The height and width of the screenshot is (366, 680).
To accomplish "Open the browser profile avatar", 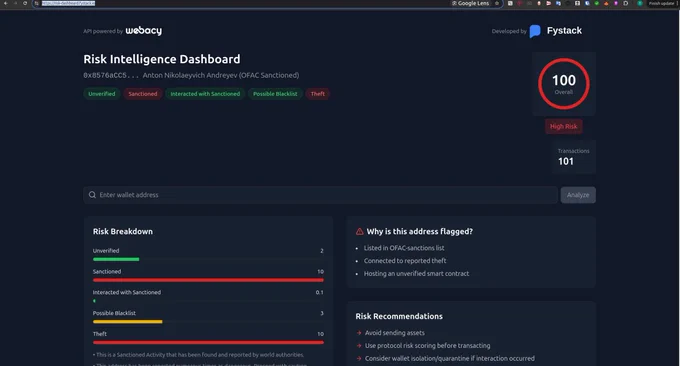I will point(640,3).
